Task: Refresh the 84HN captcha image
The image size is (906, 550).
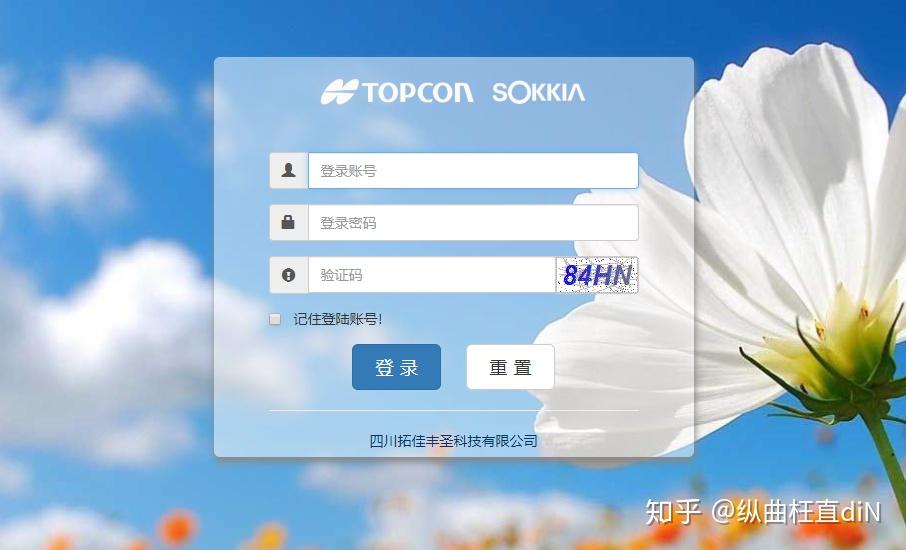Action: tap(597, 275)
